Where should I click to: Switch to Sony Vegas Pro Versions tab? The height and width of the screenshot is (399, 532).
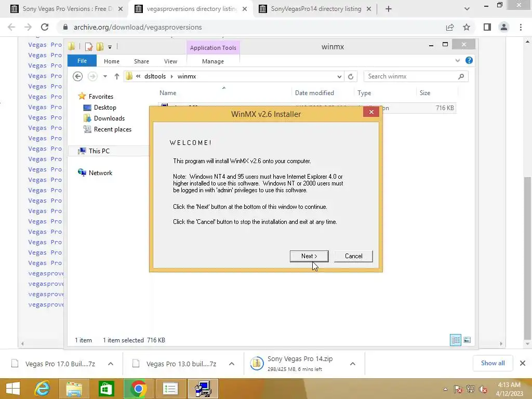[x=67, y=9]
